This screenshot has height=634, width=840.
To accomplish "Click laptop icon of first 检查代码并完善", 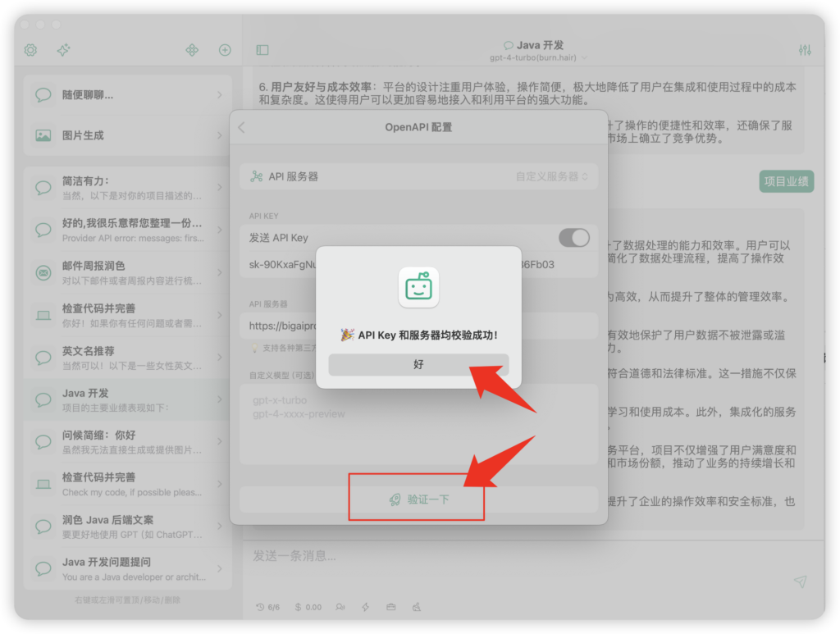I will point(43,316).
